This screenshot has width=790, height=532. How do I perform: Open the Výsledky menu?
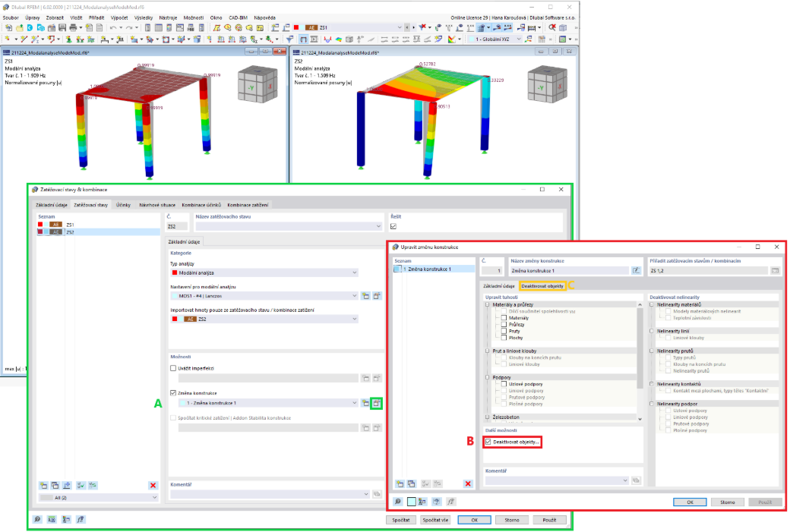tap(144, 17)
